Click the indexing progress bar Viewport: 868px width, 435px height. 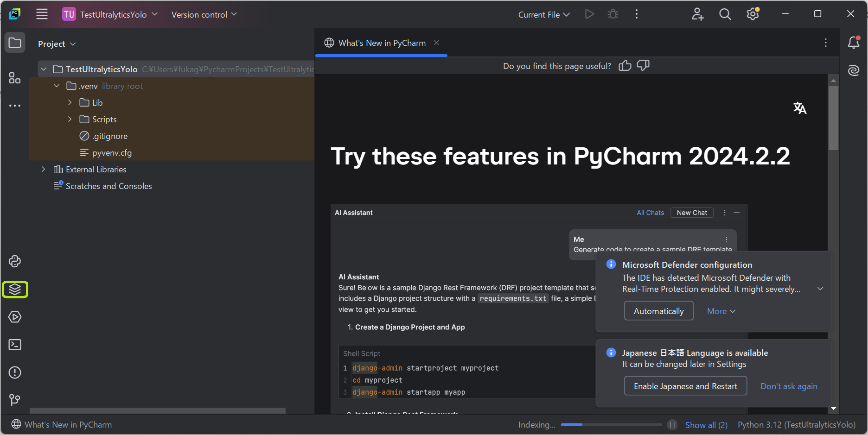point(611,424)
